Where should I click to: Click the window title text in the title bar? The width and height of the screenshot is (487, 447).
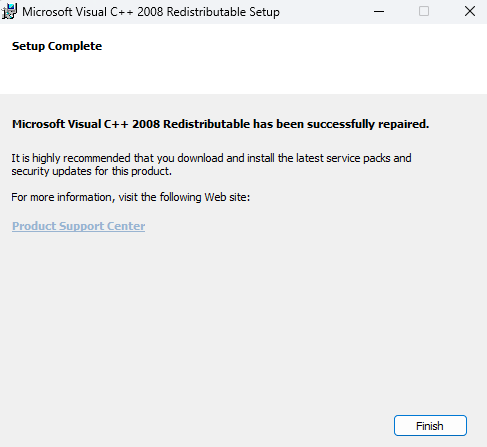pyautogui.click(x=151, y=12)
